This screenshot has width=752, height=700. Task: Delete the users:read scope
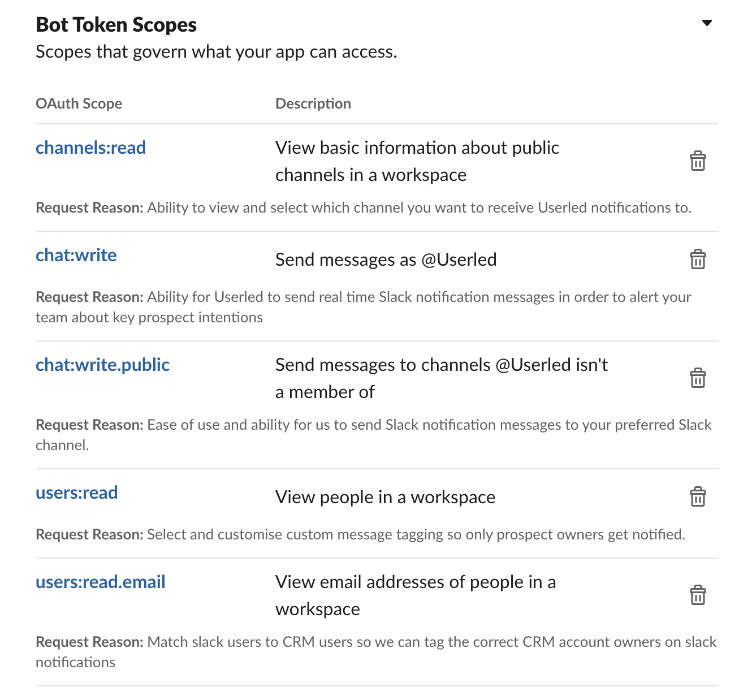[x=698, y=497]
